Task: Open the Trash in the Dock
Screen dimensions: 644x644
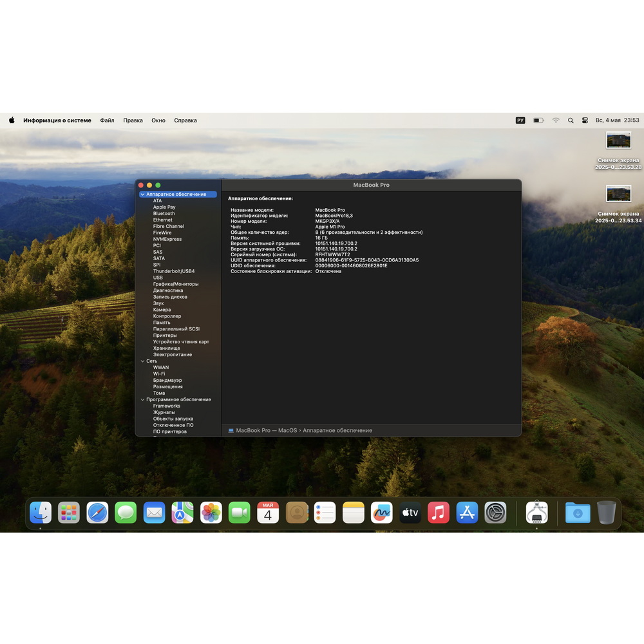Action: pos(607,513)
